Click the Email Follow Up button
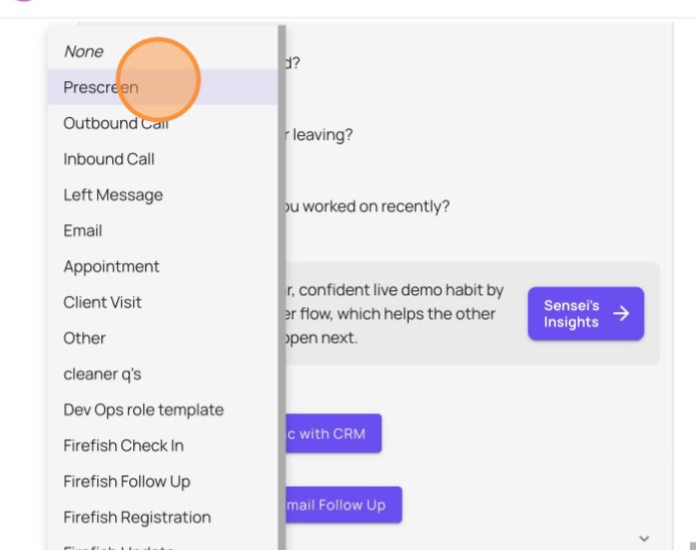Image resolution: width=696 pixels, height=550 pixels. click(x=344, y=505)
